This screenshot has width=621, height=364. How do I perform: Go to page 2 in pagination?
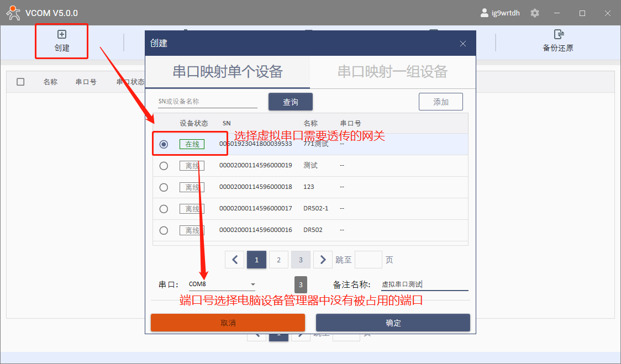(278, 260)
